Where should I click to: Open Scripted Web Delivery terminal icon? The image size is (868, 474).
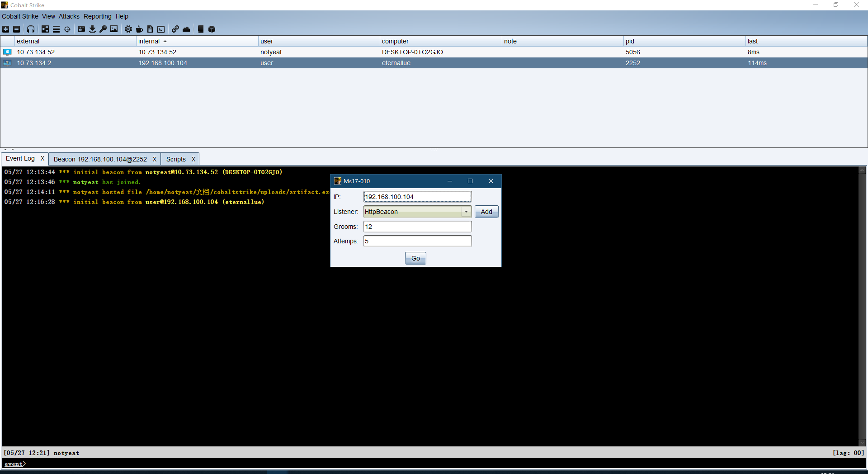(x=161, y=29)
